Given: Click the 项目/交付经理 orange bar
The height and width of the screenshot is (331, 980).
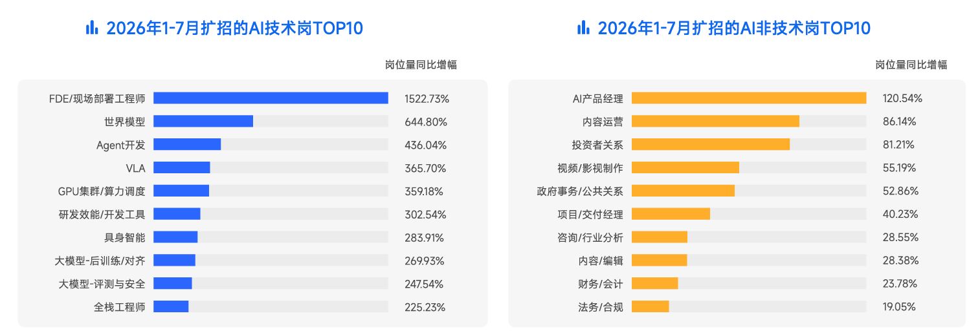Looking at the screenshot, I should click(671, 214).
